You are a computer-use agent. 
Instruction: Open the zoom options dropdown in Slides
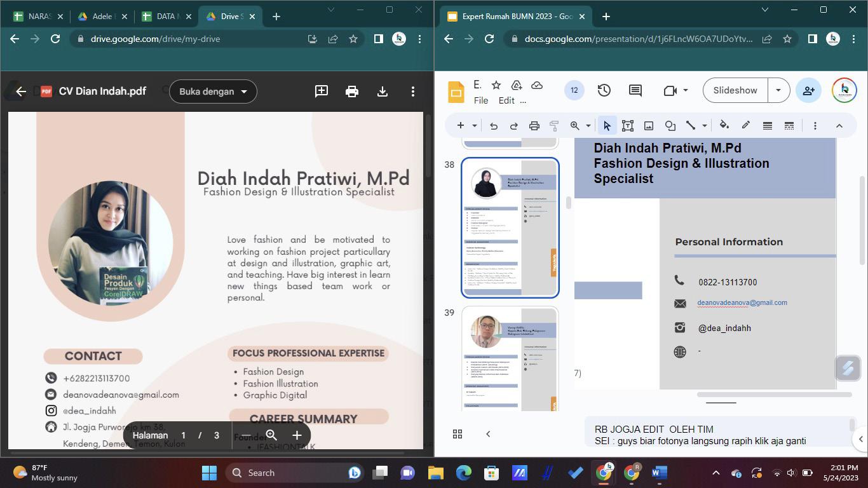pyautogui.click(x=588, y=126)
